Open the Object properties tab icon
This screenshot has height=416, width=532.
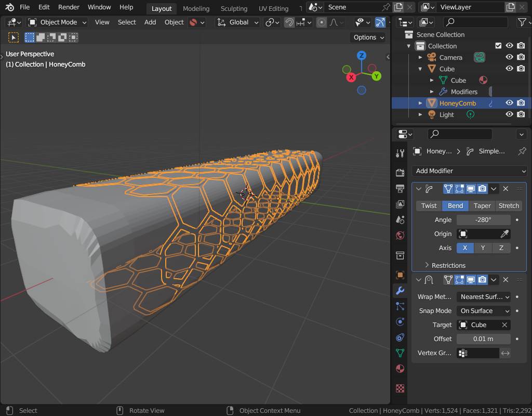point(400,275)
